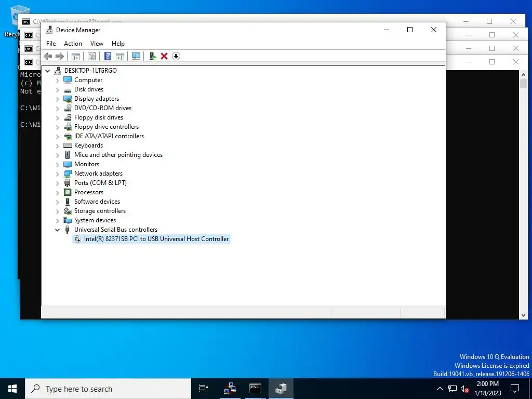
Task: Maximize the Device Manager window
Action: 410,30
